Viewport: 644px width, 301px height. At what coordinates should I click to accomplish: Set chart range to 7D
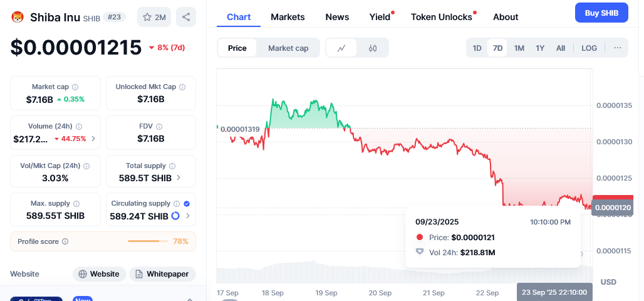point(497,48)
